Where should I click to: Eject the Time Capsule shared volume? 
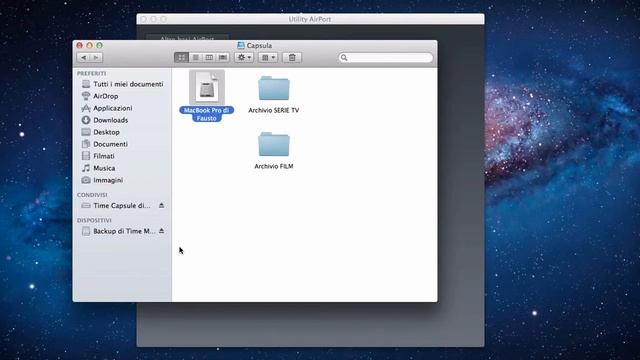(162, 205)
